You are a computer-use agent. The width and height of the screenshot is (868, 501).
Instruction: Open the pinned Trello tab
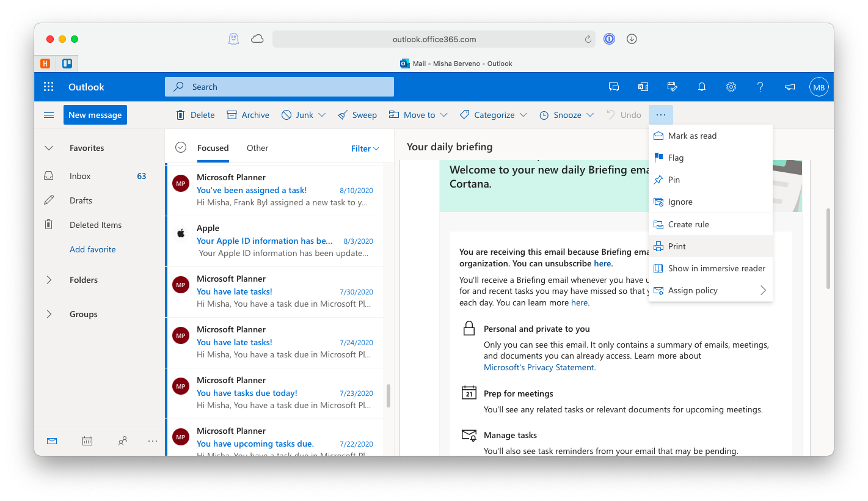coord(67,63)
